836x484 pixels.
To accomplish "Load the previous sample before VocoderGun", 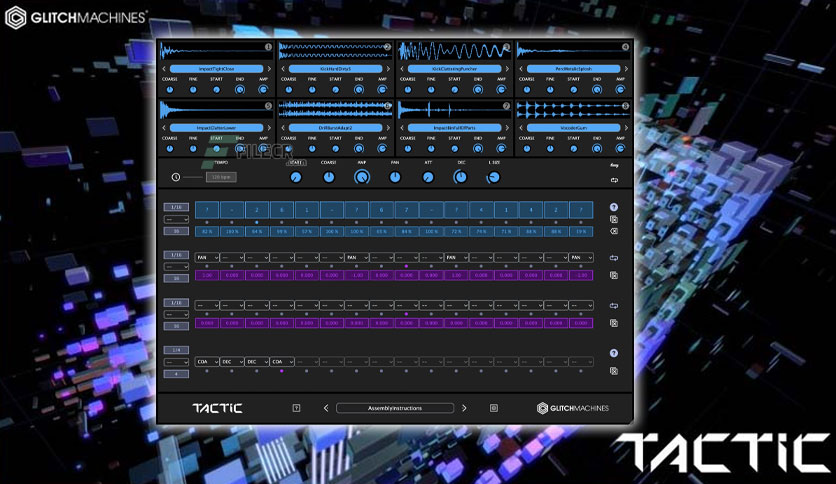I will click(x=521, y=128).
